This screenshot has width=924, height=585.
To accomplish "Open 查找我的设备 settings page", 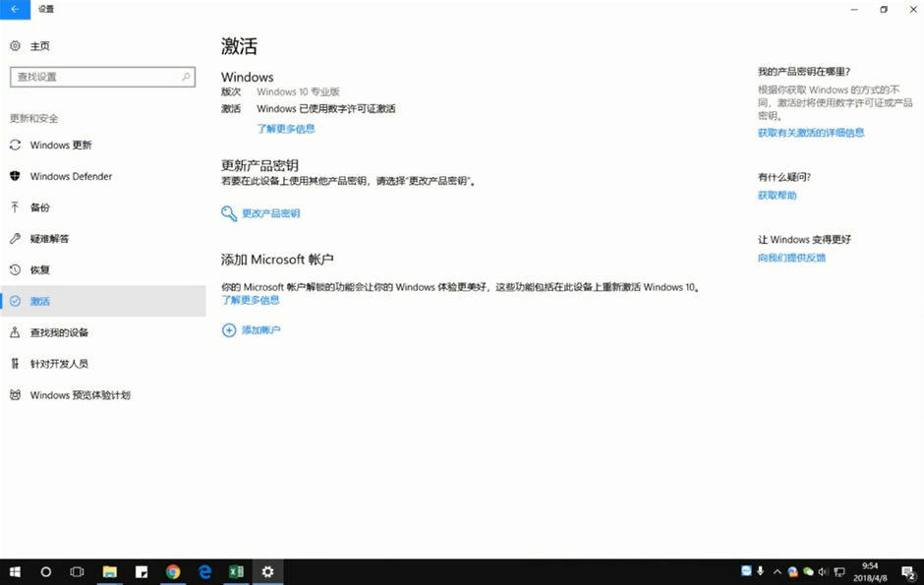I will pyautogui.click(x=103, y=332).
